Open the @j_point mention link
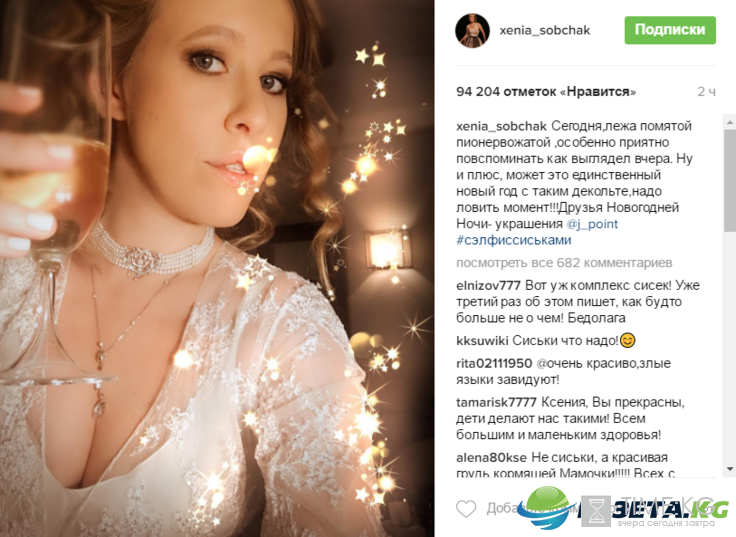The width and height of the screenshot is (736, 537). coord(592,224)
